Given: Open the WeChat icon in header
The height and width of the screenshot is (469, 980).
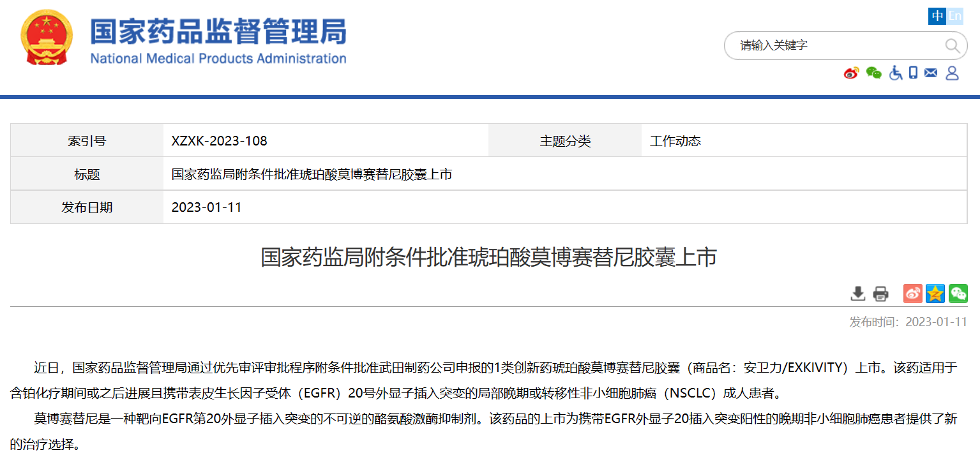Looking at the screenshot, I should click(x=873, y=73).
